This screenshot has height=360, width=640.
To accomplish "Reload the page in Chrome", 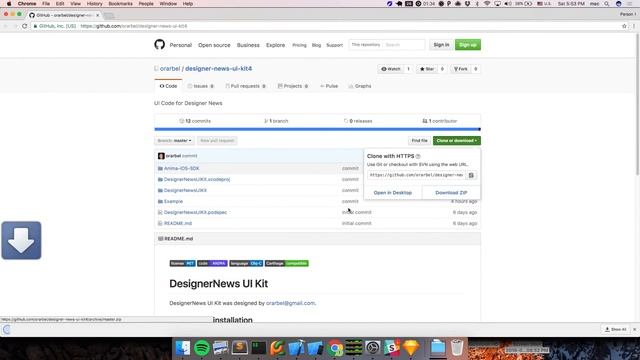I will pos(24,26).
